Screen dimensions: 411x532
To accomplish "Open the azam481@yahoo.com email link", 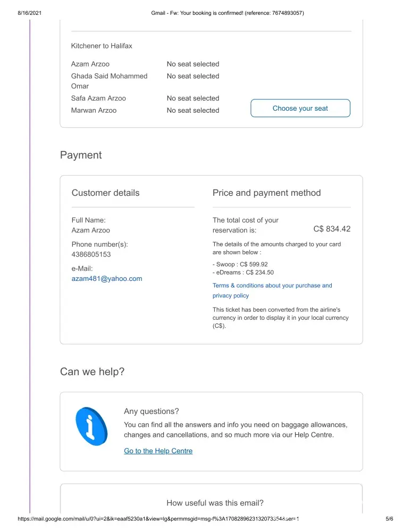I will coord(107,279).
